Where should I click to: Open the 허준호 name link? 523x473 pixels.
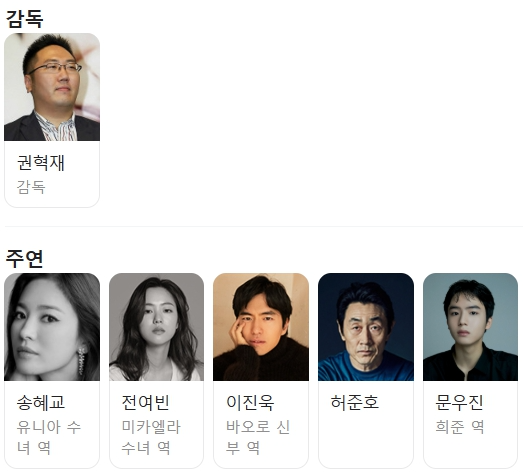[355, 402]
